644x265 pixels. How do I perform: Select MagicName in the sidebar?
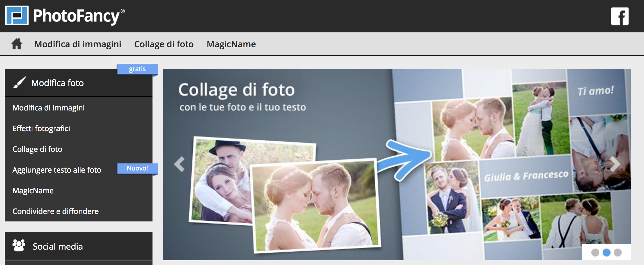pos(33,191)
